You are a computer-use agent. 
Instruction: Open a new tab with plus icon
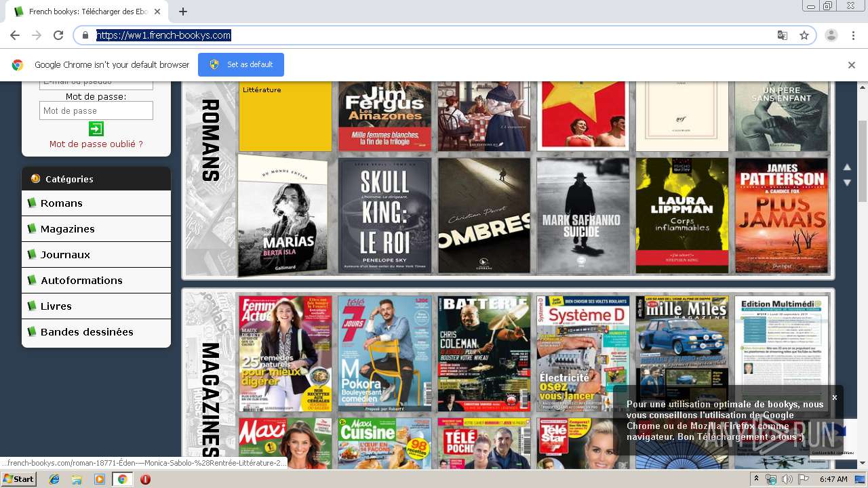(x=183, y=12)
